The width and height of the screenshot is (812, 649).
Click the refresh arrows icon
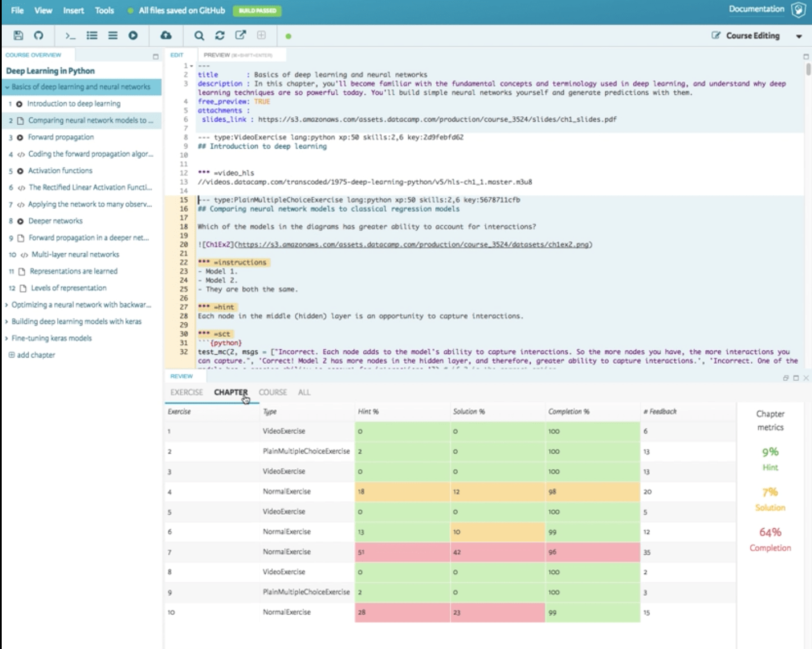(220, 35)
